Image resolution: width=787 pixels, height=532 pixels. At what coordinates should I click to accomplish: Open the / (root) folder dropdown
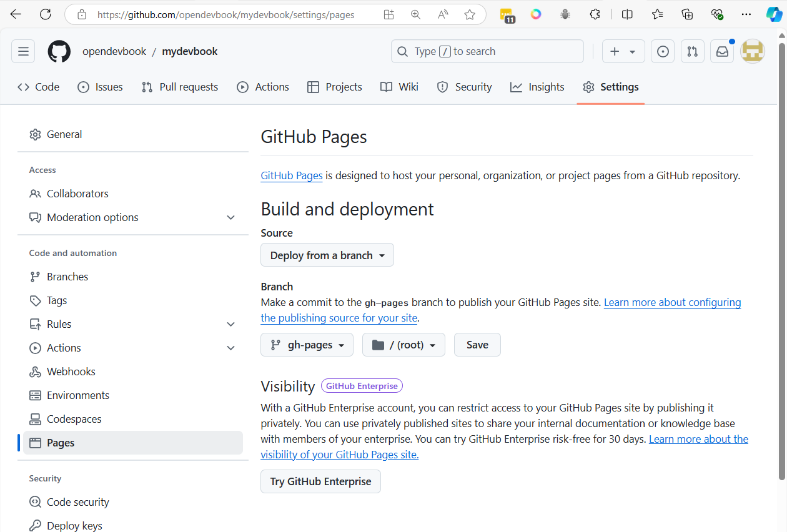tap(403, 345)
